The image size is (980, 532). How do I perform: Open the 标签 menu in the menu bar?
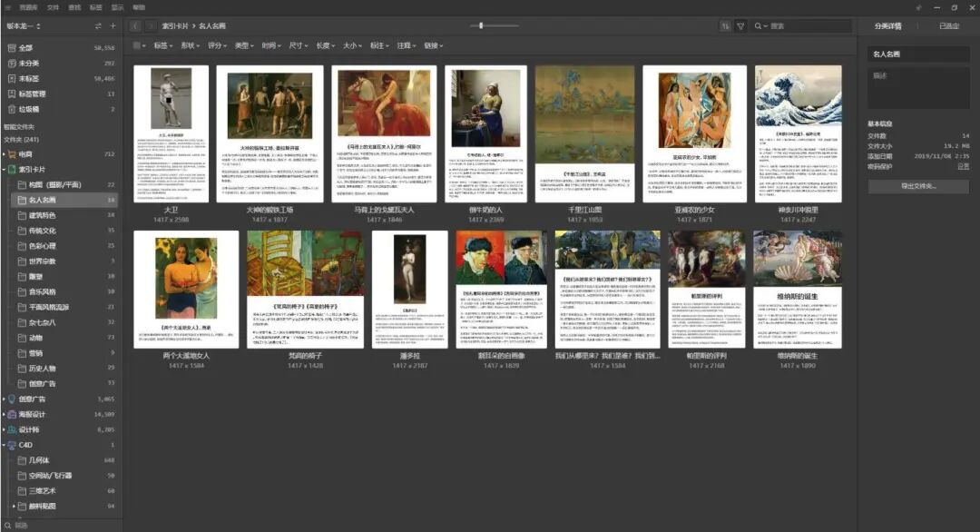click(x=95, y=7)
